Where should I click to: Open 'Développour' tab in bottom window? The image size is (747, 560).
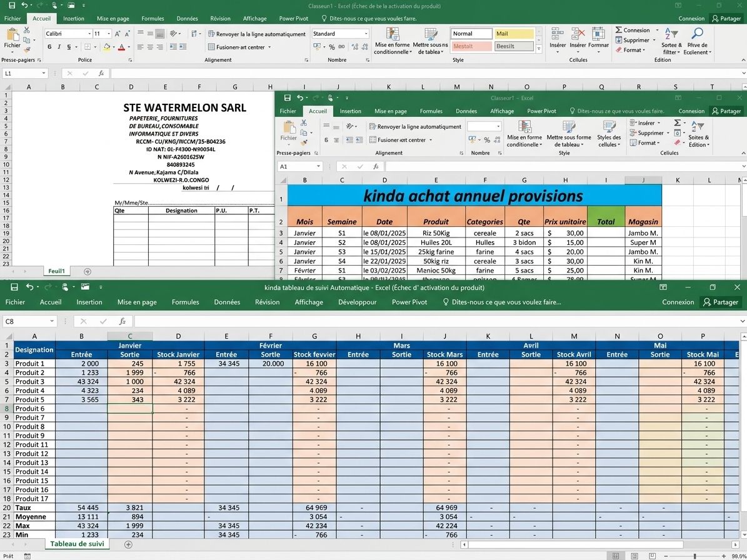[x=358, y=302]
